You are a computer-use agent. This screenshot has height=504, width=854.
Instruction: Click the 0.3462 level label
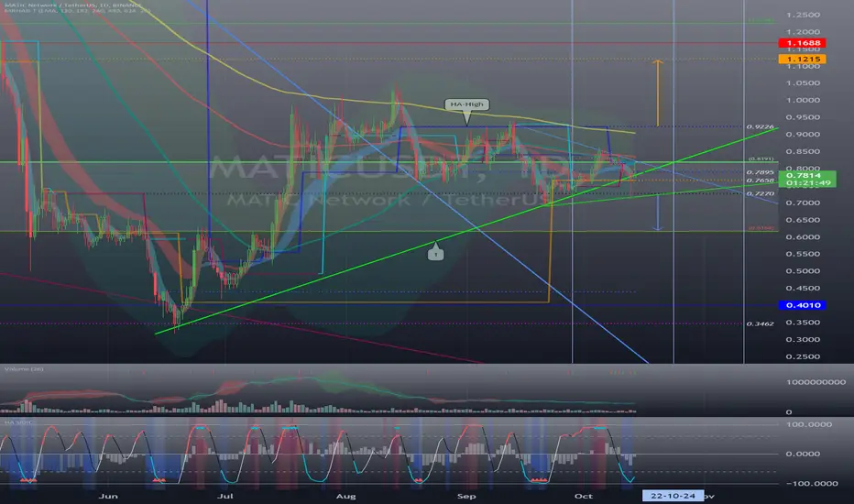click(761, 323)
